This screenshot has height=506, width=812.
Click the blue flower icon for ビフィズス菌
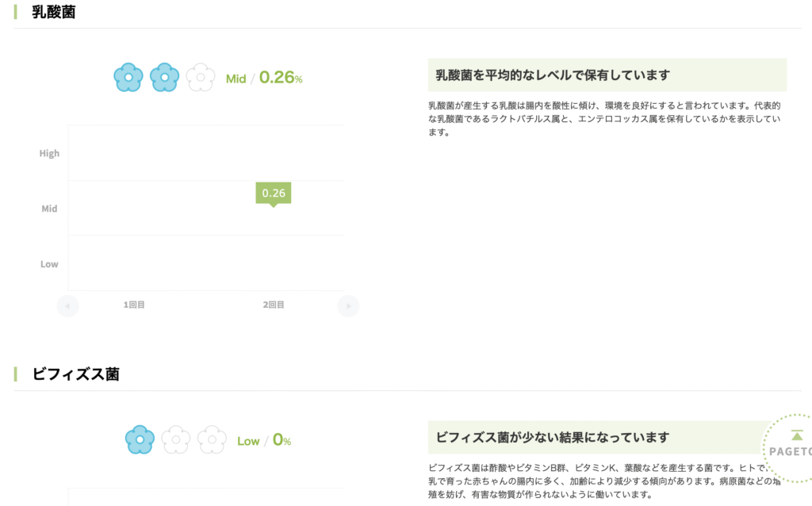[x=140, y=439]
